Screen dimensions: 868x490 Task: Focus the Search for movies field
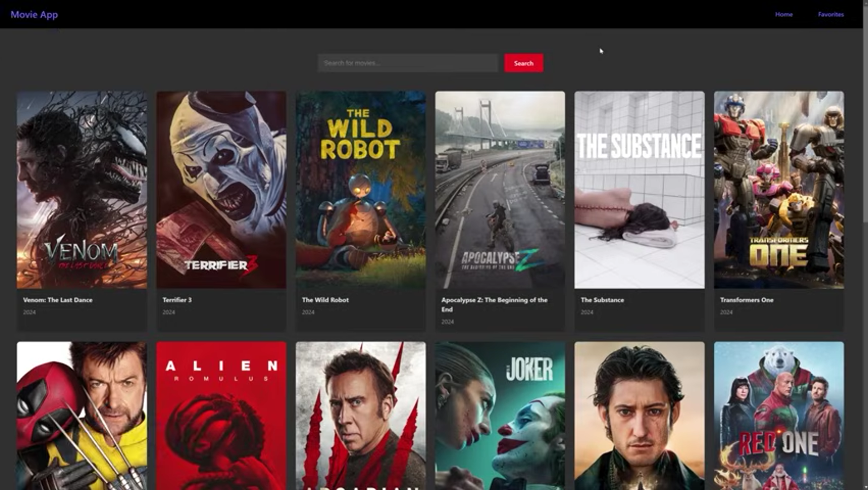coord(407,63)
